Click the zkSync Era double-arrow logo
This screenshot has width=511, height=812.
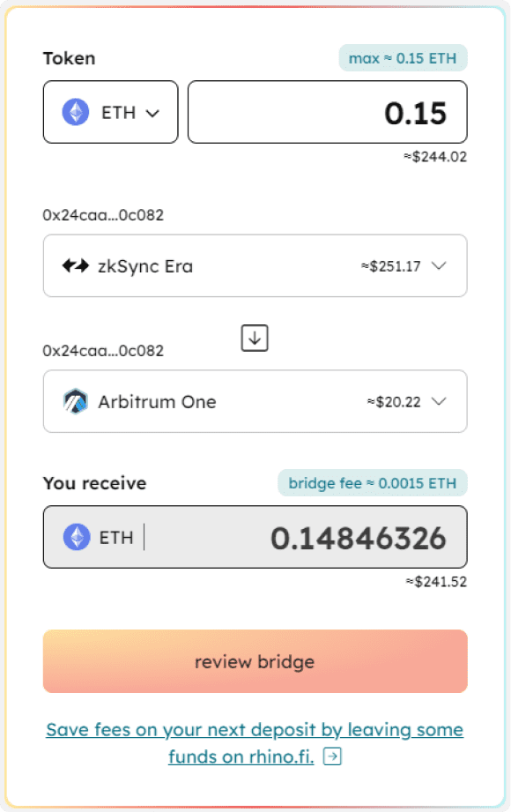tap(76, 266)
